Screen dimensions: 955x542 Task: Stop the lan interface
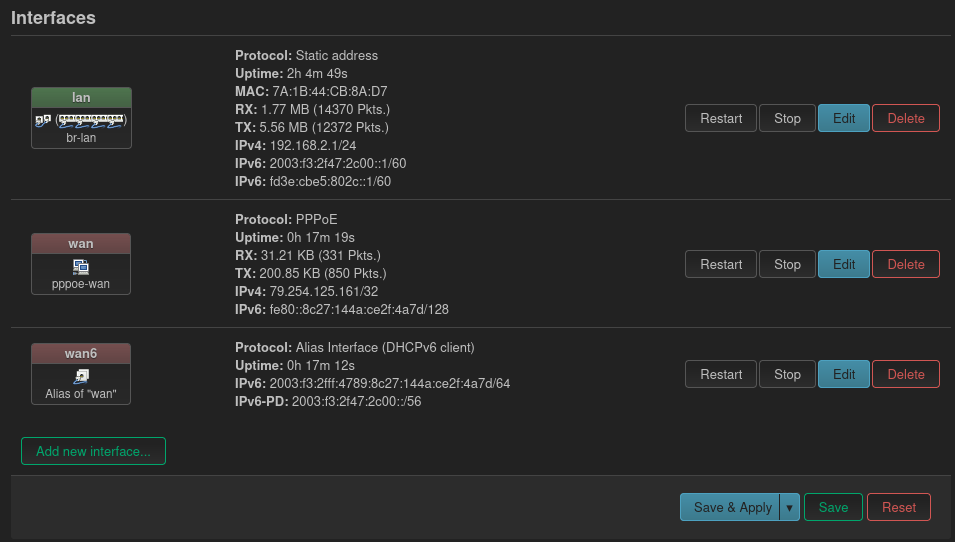pyautogui.click(x=787, y=118)
